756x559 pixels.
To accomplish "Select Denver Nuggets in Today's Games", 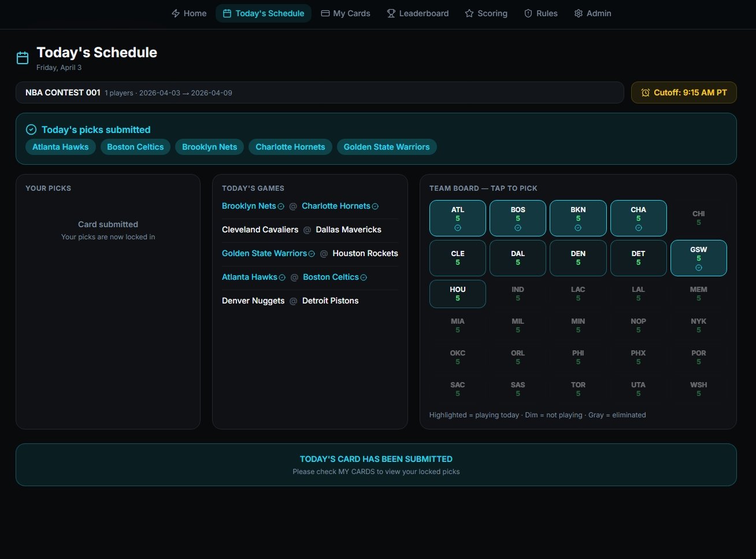I will coord(253,301).
